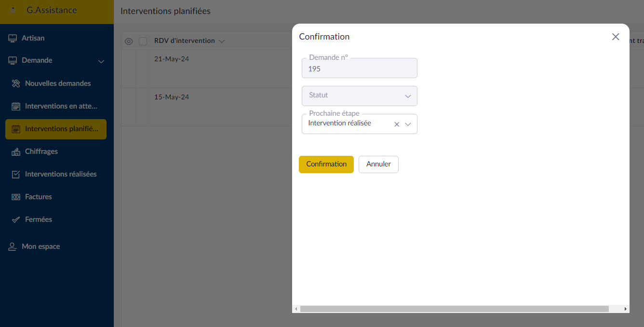Close the Confirmation dialog

pos(616,37)
